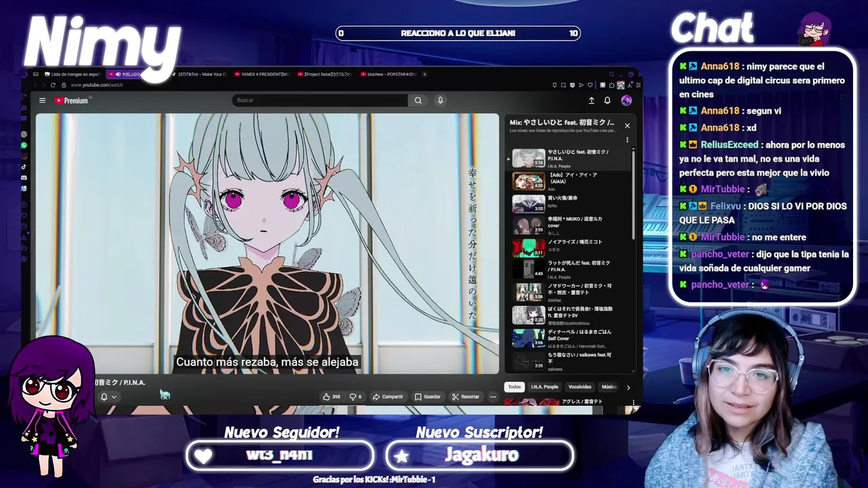Dislike the video with thumbs down
Viewport: 868px width, 488px height.
[355, 396]
